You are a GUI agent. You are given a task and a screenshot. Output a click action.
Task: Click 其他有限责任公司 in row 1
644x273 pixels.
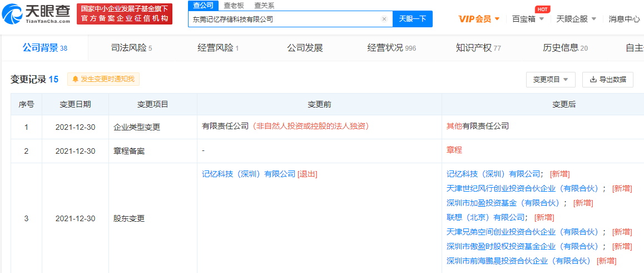pyautogui.click(x=477, y=126)
